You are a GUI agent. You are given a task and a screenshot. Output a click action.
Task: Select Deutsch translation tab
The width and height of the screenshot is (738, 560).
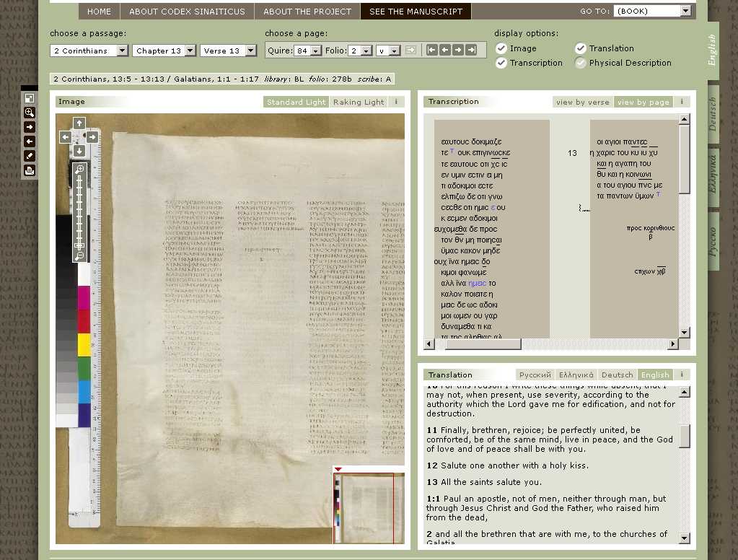coord(617,375)
